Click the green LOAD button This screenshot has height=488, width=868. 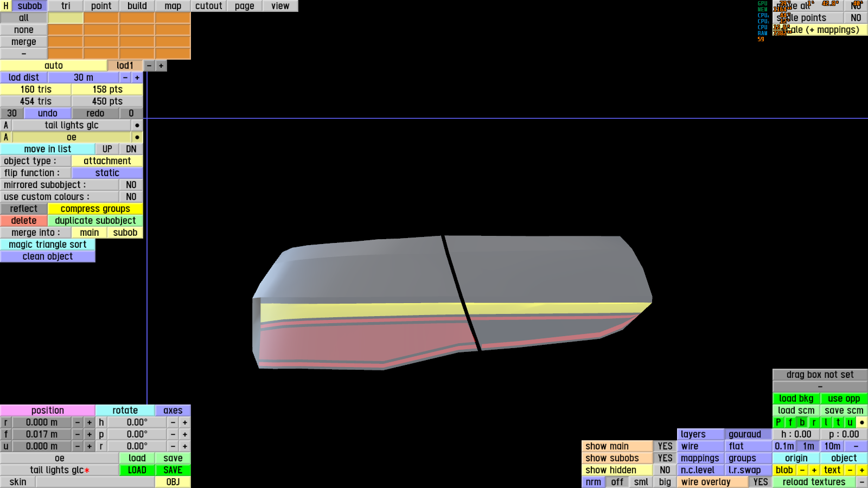coord(137,470)
